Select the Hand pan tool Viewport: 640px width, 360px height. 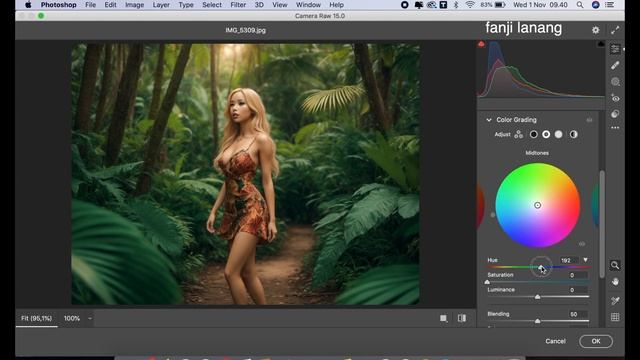[x=615, y=282]
